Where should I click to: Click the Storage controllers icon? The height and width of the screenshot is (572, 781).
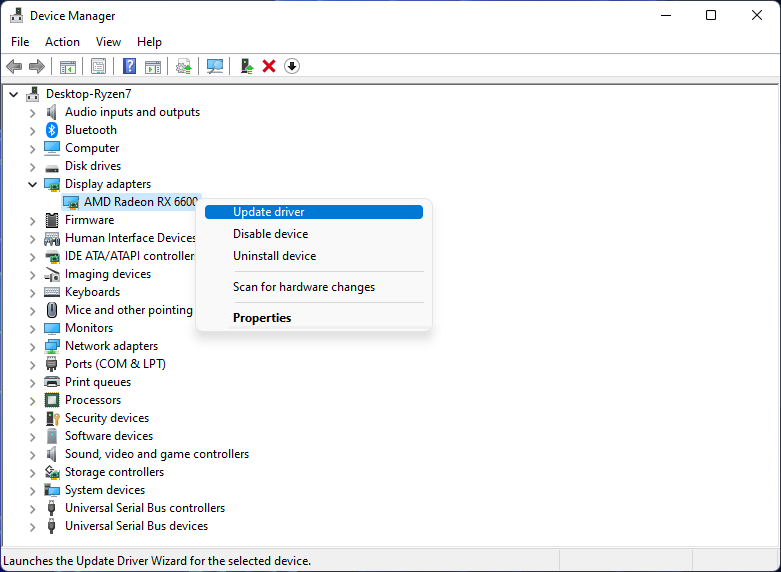click(52, 472)
